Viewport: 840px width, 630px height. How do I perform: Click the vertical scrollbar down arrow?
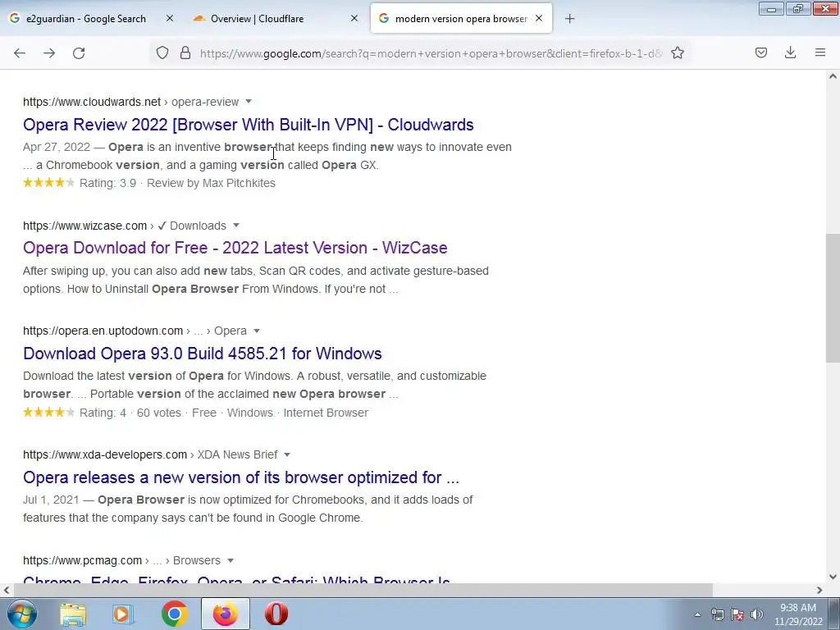[833, 577]
